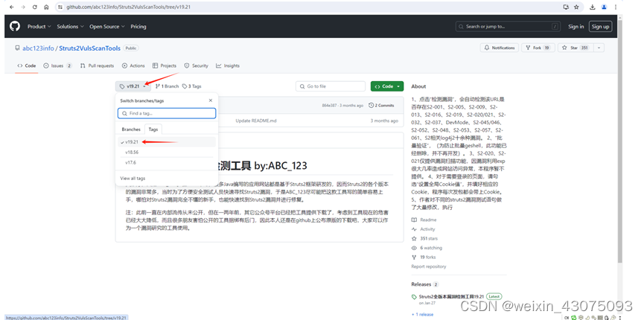Switch to the Security tab
The image size is (644, 320).
point(197,65)
